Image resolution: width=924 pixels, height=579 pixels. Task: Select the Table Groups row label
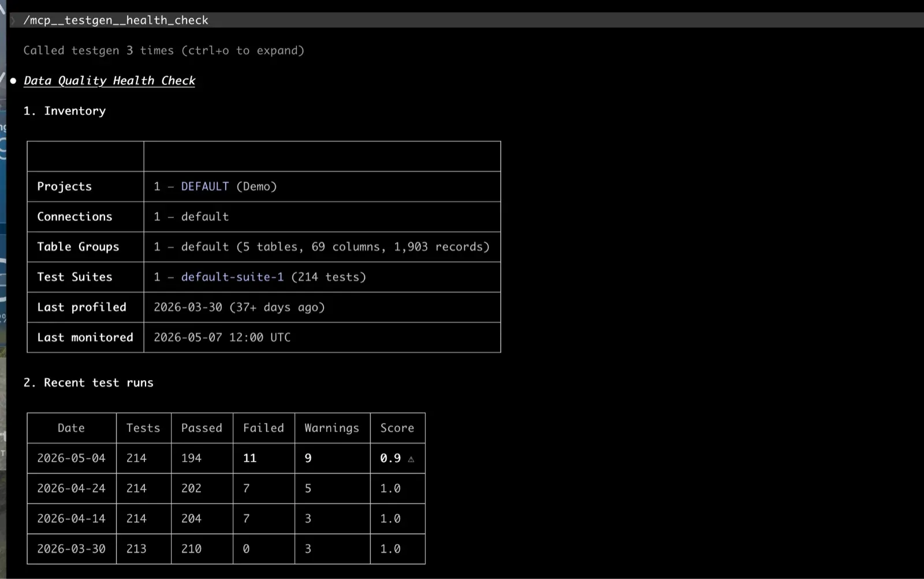point(78,247)
